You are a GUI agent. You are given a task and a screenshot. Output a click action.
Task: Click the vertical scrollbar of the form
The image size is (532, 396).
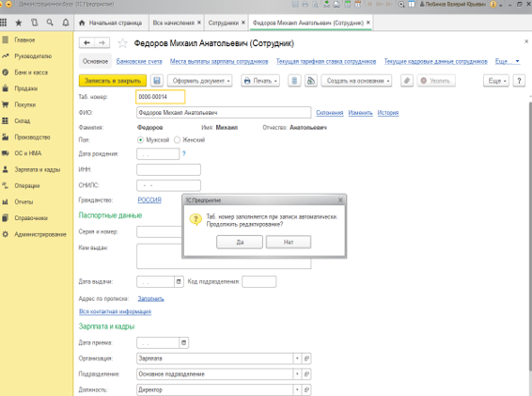click(x=530, y=234)
